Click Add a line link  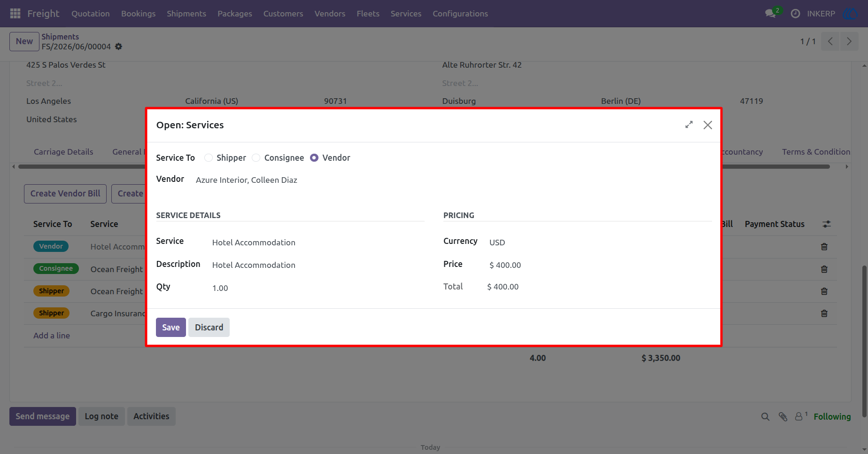pos(52,336)
